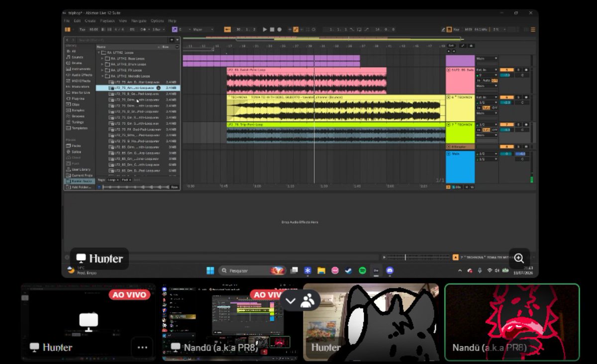Open the Max for Live category
This screenshot has width=597, height=364.
(x=79, y=92)
